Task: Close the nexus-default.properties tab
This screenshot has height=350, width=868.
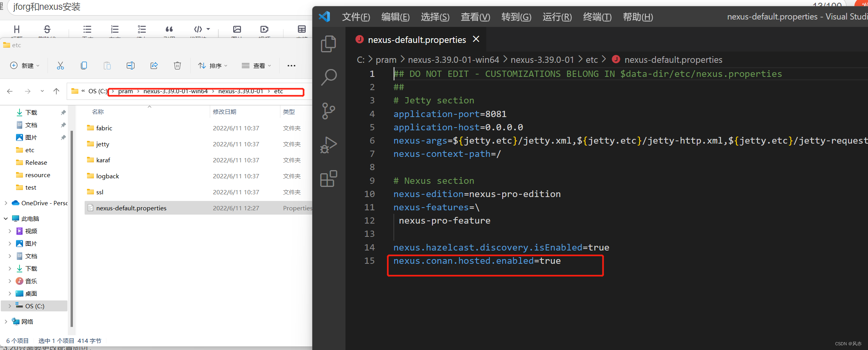Action: pos(476,39)
